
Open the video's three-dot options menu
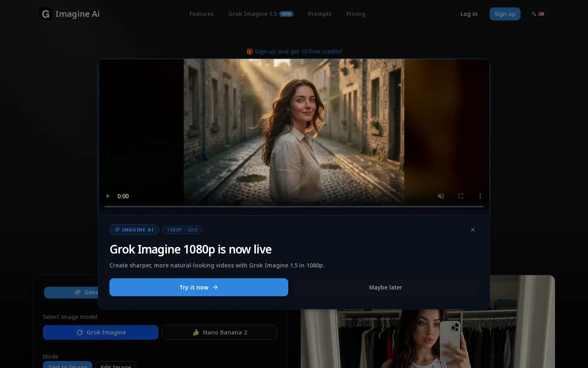pyautogui.click(x=480, y=196)
